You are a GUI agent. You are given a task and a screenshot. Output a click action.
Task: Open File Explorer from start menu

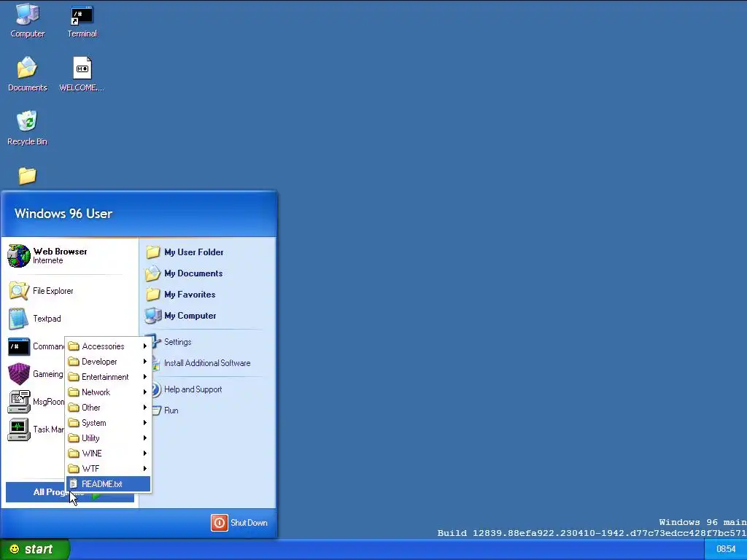(41, 291)
